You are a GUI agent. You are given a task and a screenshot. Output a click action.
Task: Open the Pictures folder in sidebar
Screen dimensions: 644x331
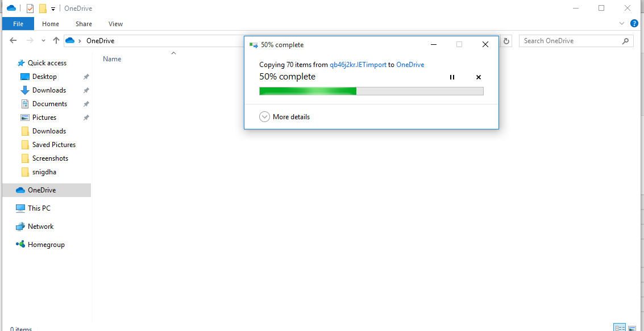click(x=44, y=118)
